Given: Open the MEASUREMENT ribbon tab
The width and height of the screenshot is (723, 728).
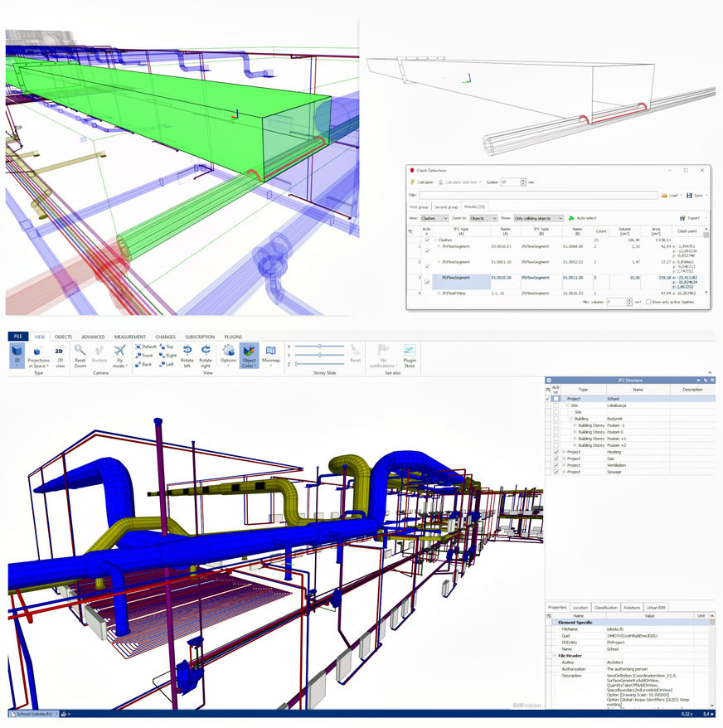Looking at the screenshot, I should 130,337.
